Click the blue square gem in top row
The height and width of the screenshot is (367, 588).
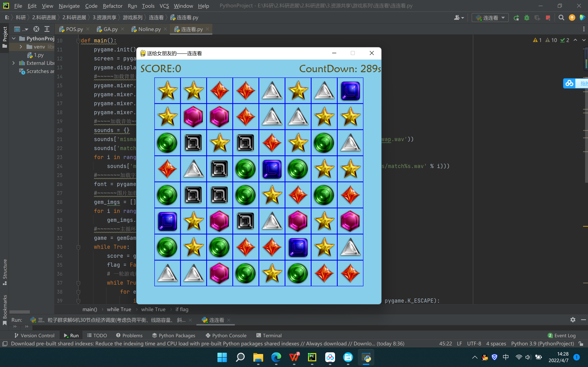(x=350, y=91)
